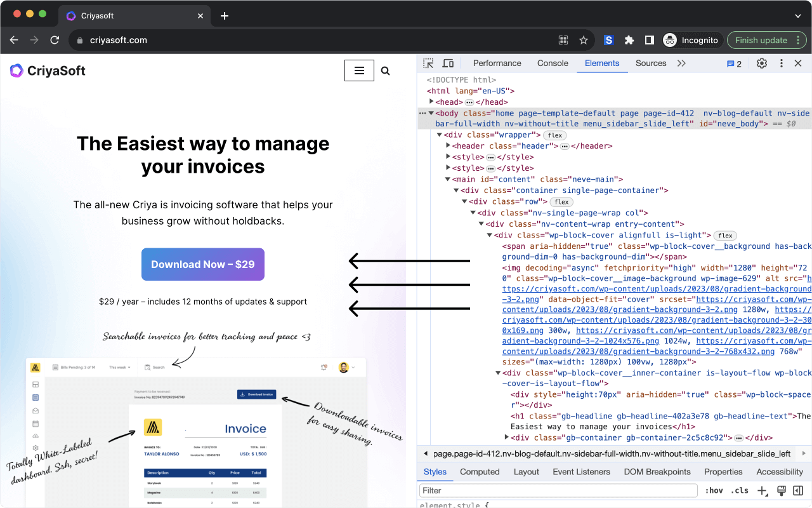The height and width of the screenshot is (508, 812).
Task: Toggle the .cls element classes panel
Action: tap(740, 491)
